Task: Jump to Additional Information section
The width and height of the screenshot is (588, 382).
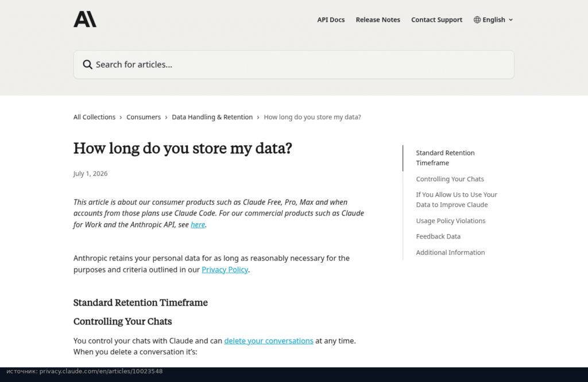Action: (x=450, y=252)
